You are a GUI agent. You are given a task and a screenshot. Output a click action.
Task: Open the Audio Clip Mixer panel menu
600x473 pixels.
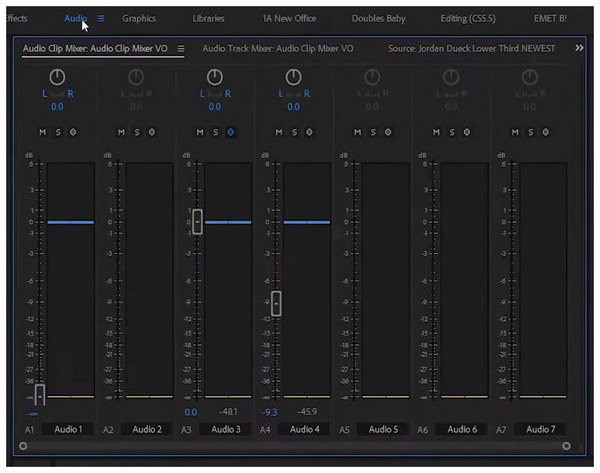181,49
